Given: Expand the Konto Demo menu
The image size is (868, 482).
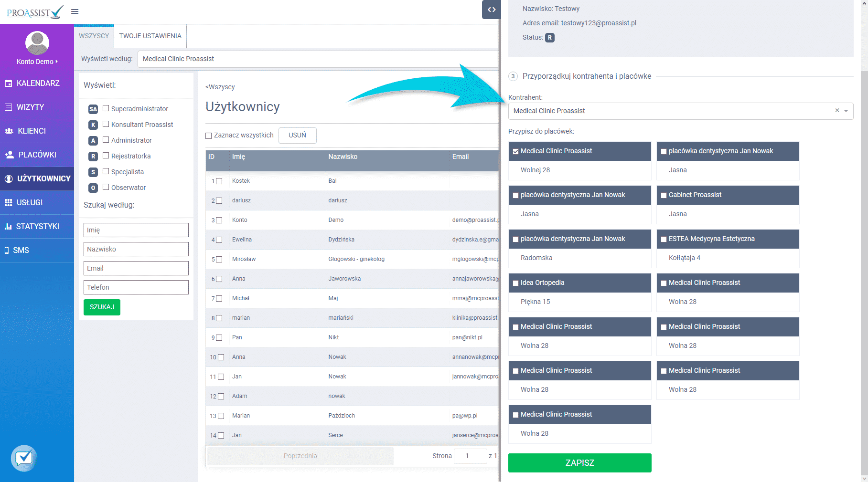Looking at the screenshot, I should point(37,62).
